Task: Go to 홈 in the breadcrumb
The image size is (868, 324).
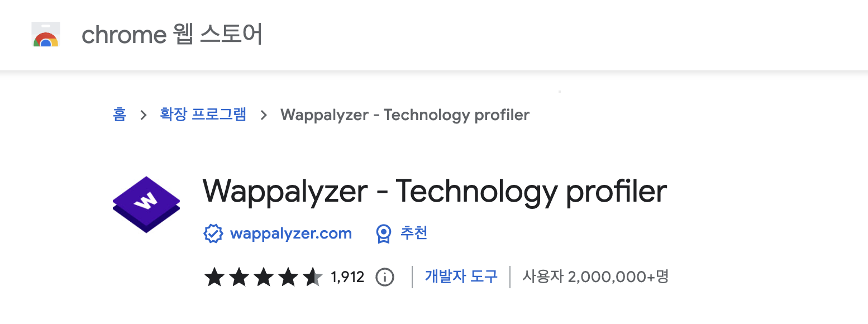Action: coord(119,115)
